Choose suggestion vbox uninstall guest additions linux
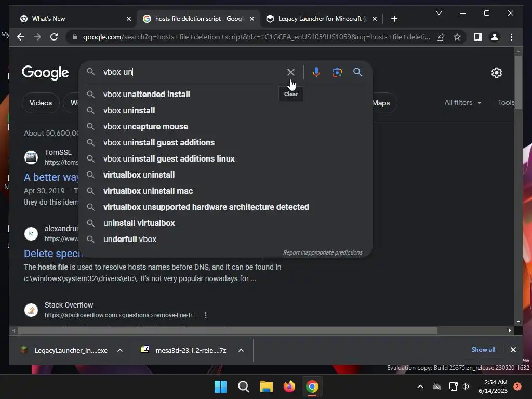 coord(225,159)
